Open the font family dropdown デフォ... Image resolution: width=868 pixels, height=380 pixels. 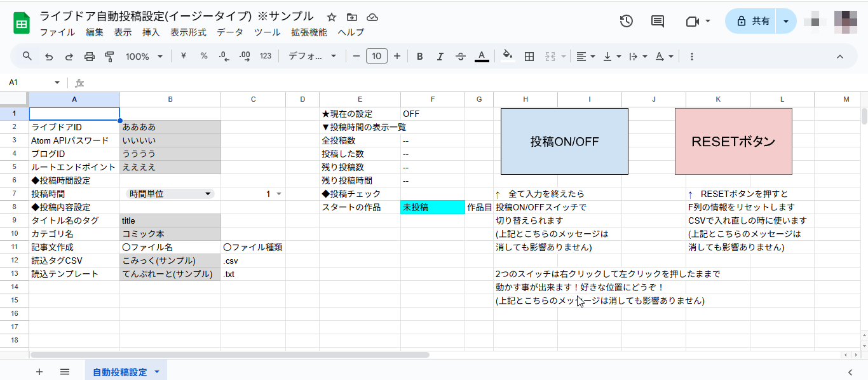pos(313,56)
